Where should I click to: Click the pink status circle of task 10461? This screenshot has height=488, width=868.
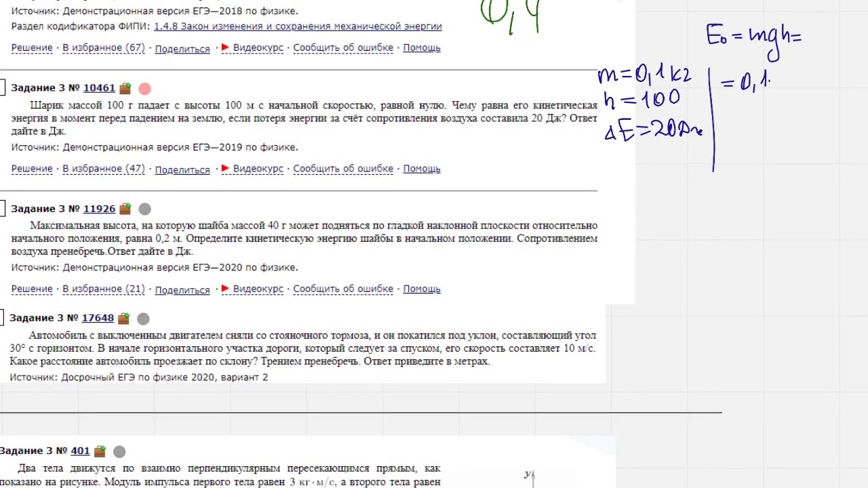pyautogui.click(x=144, y=89)
